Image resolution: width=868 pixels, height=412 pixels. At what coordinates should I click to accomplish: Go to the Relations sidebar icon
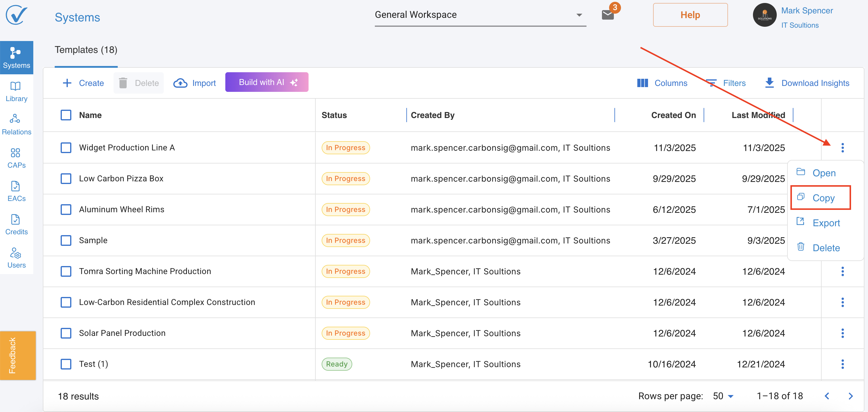coord(16,124)
